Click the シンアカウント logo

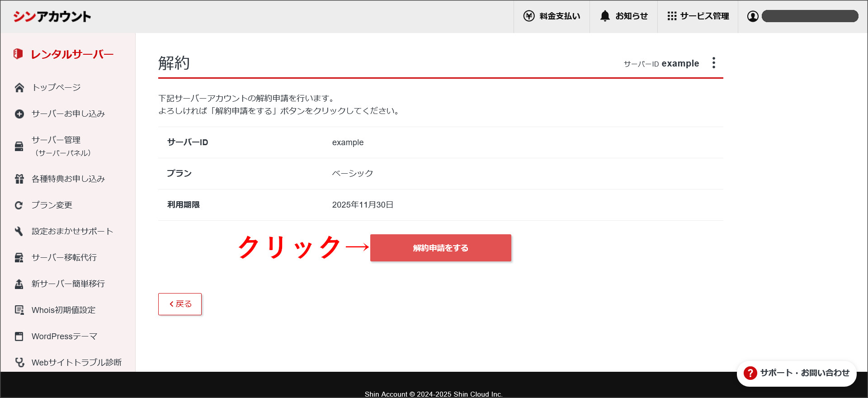point(52,17)
